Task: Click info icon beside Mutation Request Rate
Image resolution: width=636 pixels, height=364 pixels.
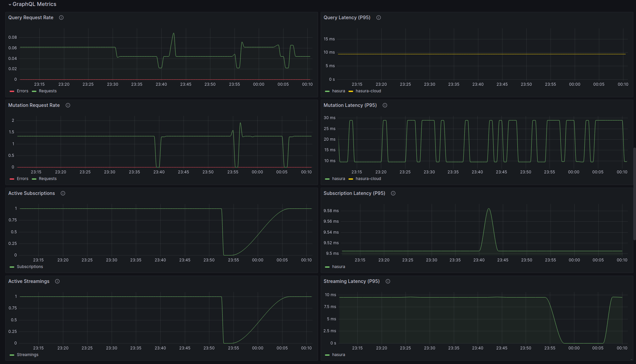Action: click(68, 105)
